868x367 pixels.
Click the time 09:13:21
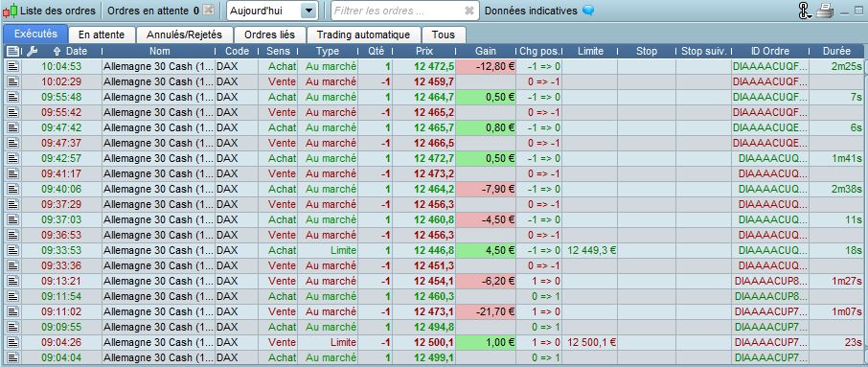click(61, 281)
